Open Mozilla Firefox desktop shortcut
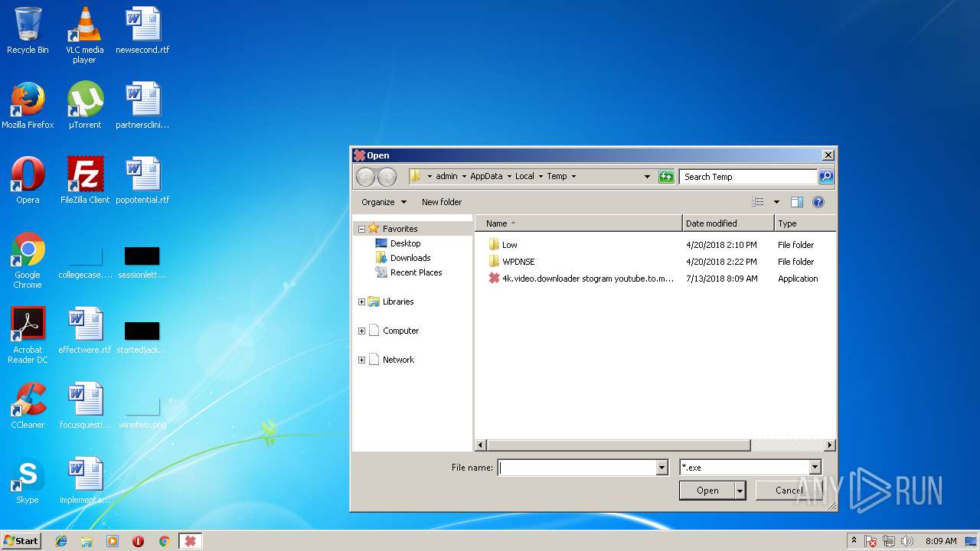This screenshot has width=980, height=551. pos(28,106)
